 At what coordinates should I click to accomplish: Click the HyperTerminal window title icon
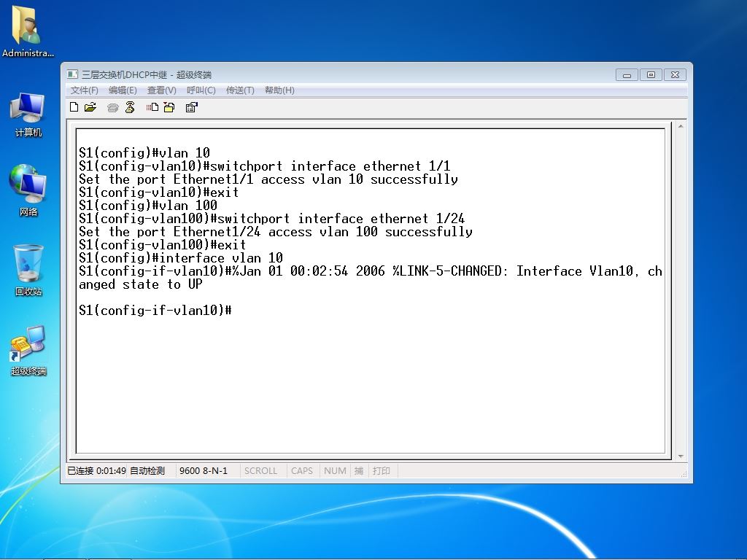click(72, 74)
